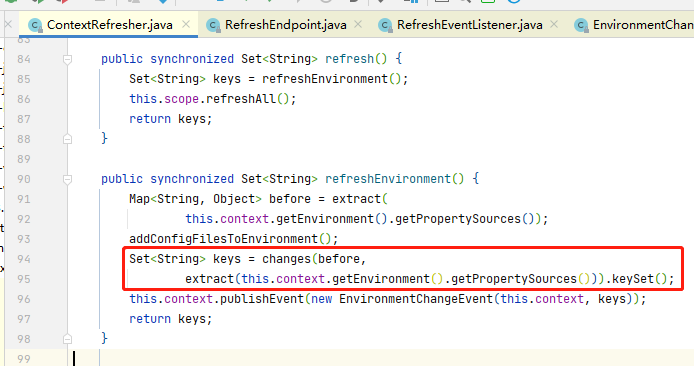Click the 'before' variable on line 91
Image resolution: width=694 pixels, height=366 pixels.
pos(290,199)
